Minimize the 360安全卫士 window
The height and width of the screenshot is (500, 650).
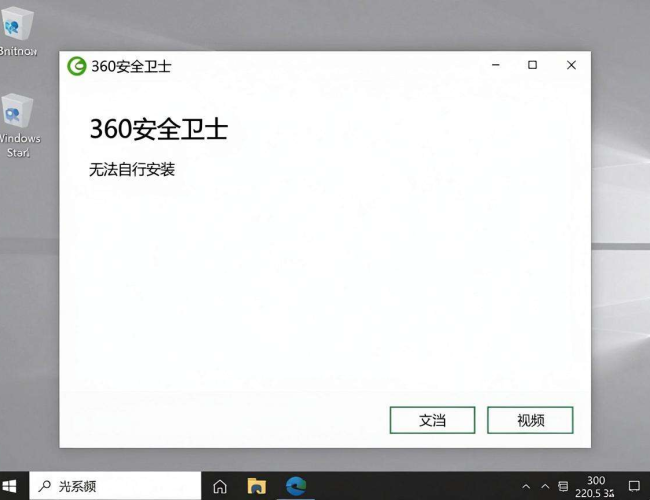pos(496,65)
